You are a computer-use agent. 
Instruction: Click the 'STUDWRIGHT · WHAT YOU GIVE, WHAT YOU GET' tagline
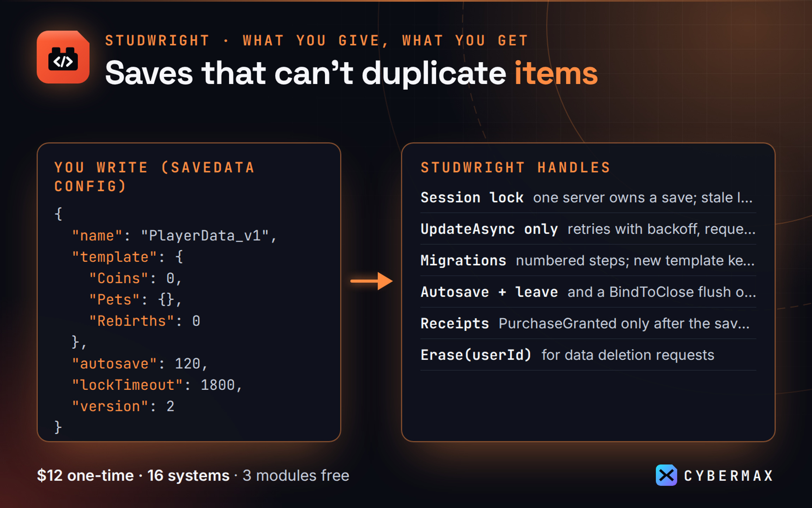[x=316, y=41]
